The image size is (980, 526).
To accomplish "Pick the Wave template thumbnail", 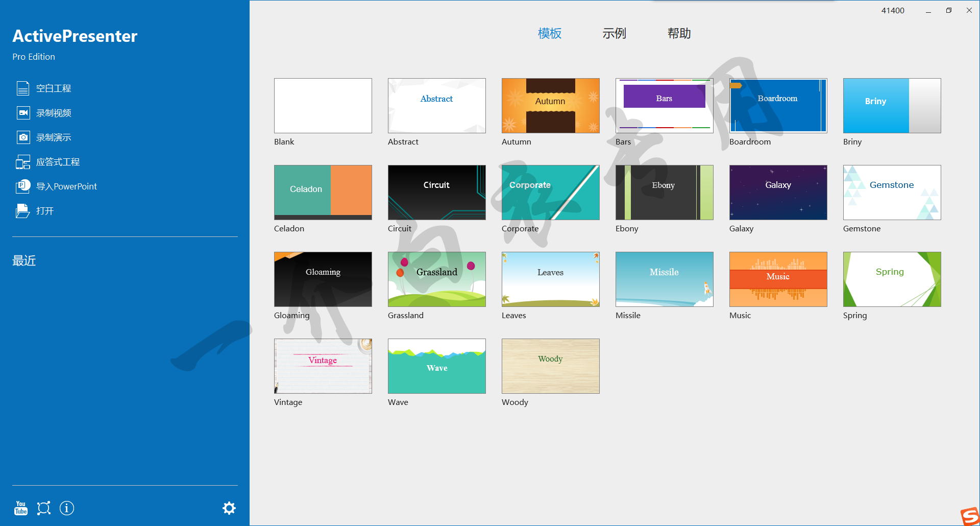I will (437, 366).
